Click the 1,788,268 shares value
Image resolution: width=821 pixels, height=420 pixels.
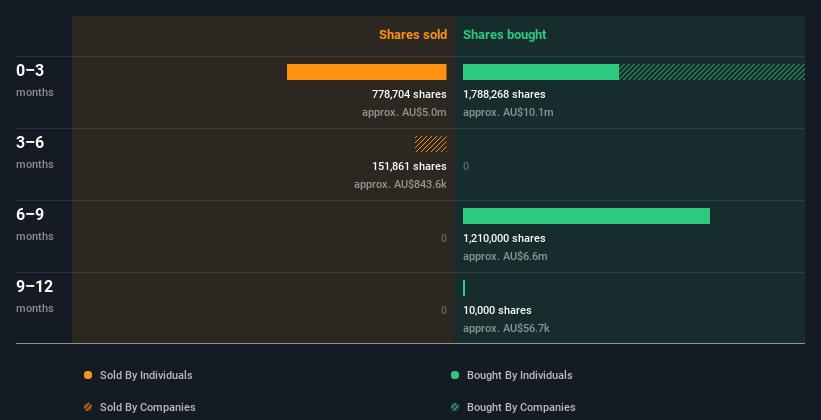point(504,94)
